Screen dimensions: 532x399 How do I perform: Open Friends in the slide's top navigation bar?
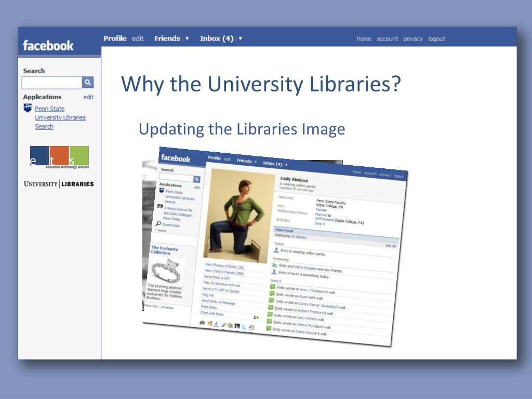pyautogui.click(x=167, y=38)
